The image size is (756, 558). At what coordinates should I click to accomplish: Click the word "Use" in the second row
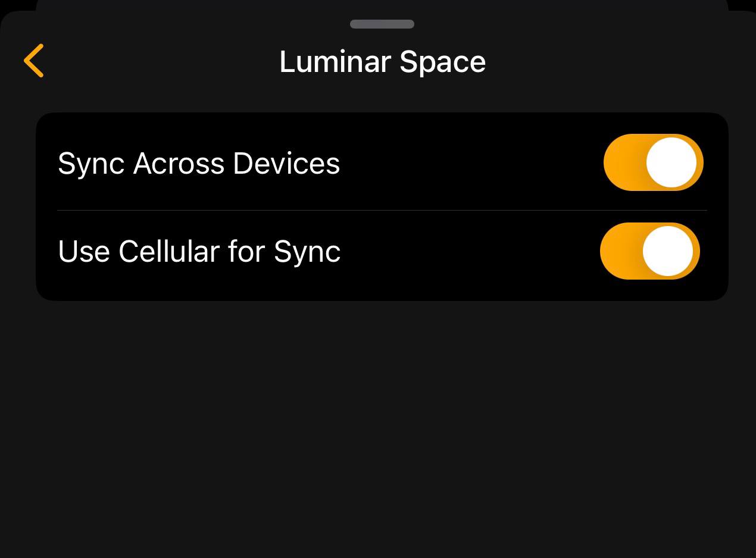pyautogui.click(x=84, y=252)
